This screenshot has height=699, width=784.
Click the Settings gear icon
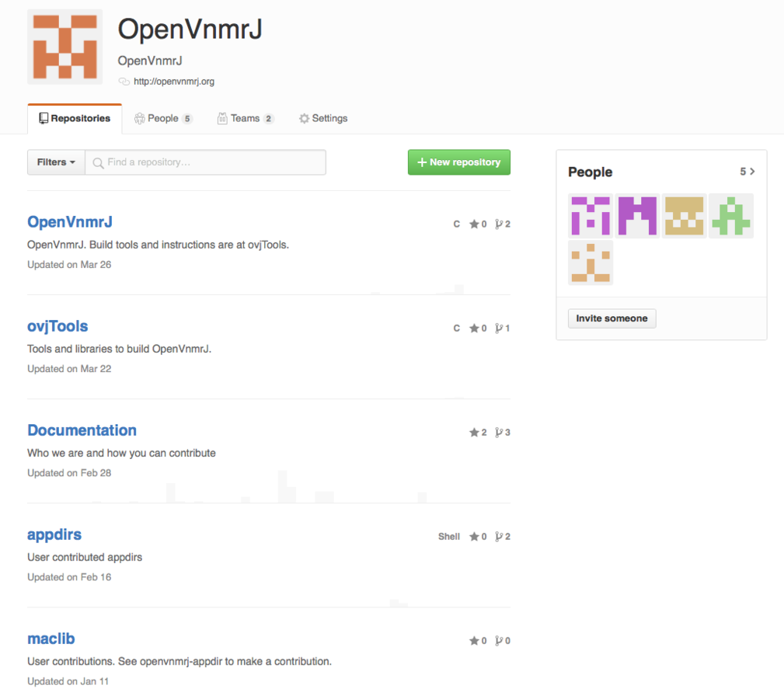tap(304, 118)
